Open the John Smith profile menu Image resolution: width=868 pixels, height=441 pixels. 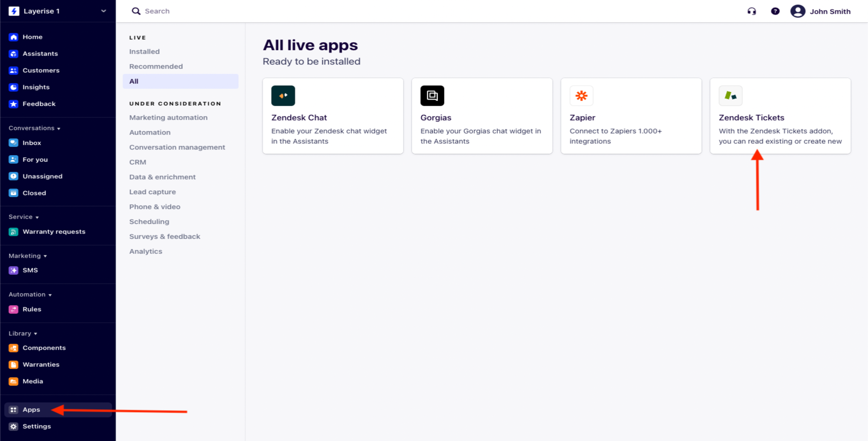coord(820,11)
